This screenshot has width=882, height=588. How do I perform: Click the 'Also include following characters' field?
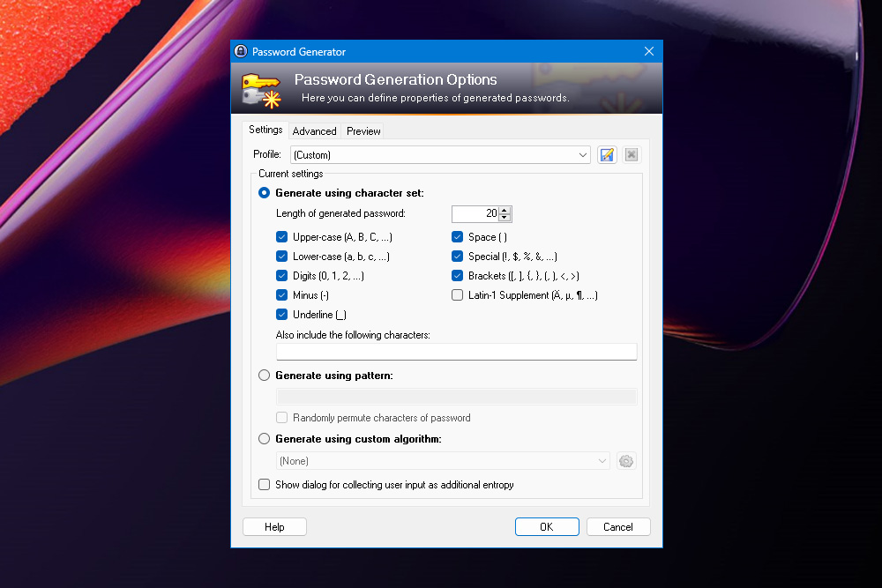pyautogui.click(x=456, y=351)
